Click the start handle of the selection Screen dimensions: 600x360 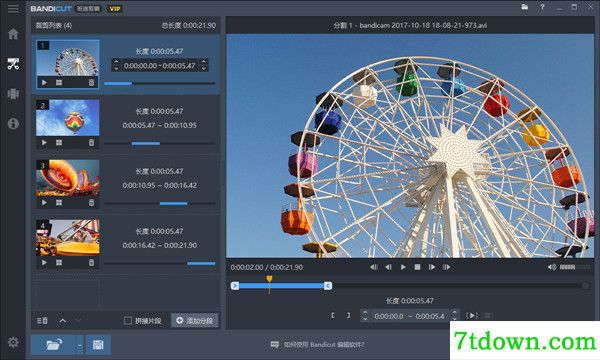[x=235, y=286]
